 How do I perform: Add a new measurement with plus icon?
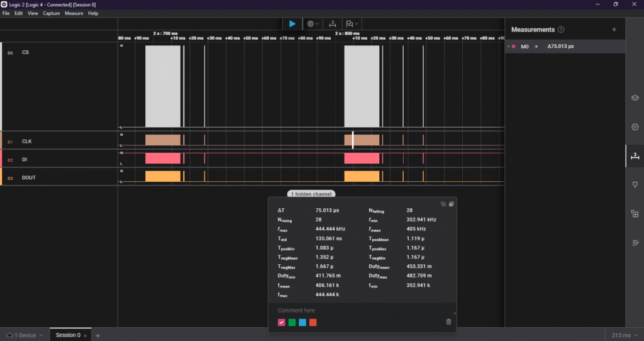(614, 30)
